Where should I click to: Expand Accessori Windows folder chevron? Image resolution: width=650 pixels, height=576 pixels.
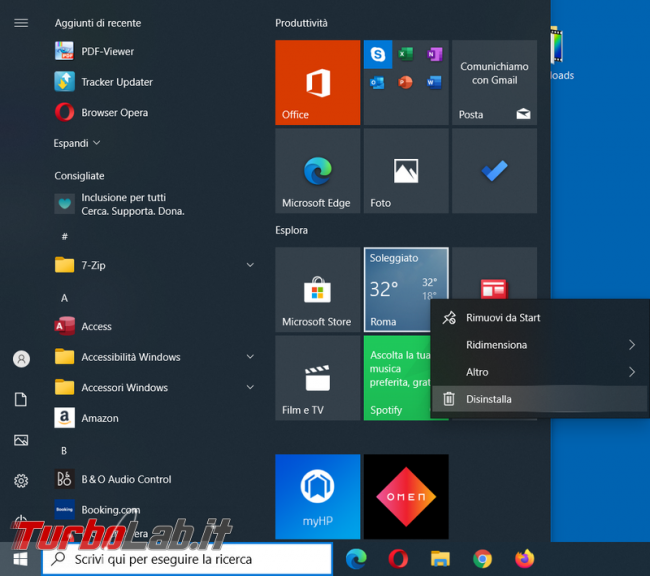coord(250,387)
